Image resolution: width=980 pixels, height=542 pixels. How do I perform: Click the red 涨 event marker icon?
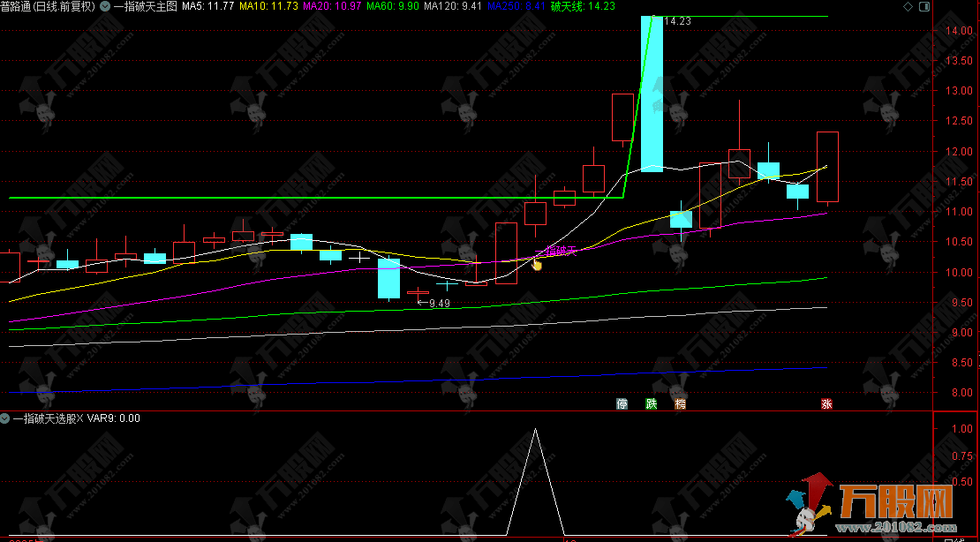pyautogui.click(x=827, y=404)
